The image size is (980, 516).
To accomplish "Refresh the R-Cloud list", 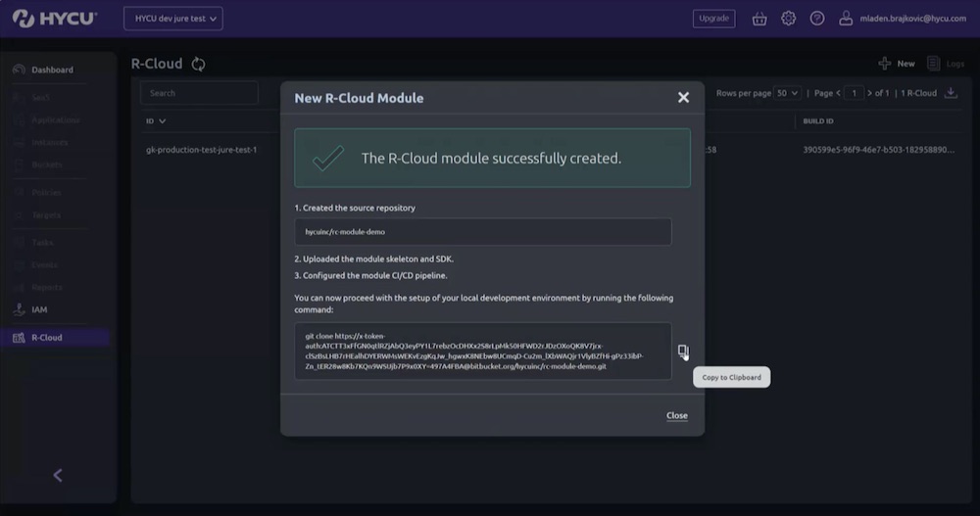I will [198, 64].
